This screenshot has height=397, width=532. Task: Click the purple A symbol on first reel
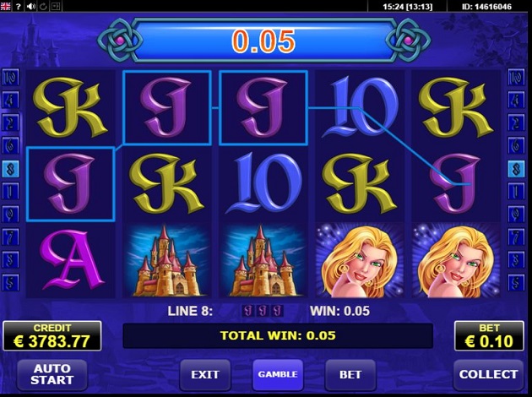tap(71, 260)
